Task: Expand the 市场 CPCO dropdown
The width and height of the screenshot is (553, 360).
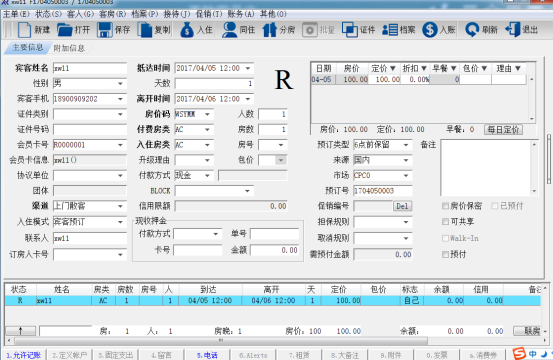Action: click(x=406, y=175)
